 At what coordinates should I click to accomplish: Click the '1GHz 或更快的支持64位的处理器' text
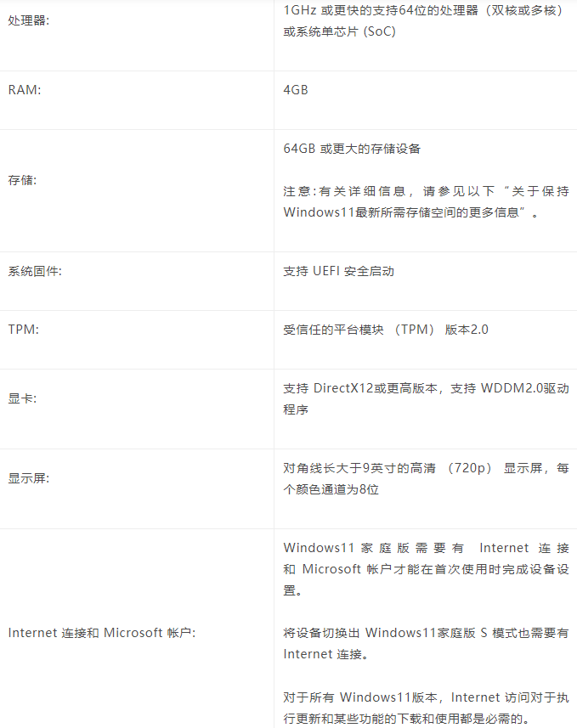[x=381, y=10]
